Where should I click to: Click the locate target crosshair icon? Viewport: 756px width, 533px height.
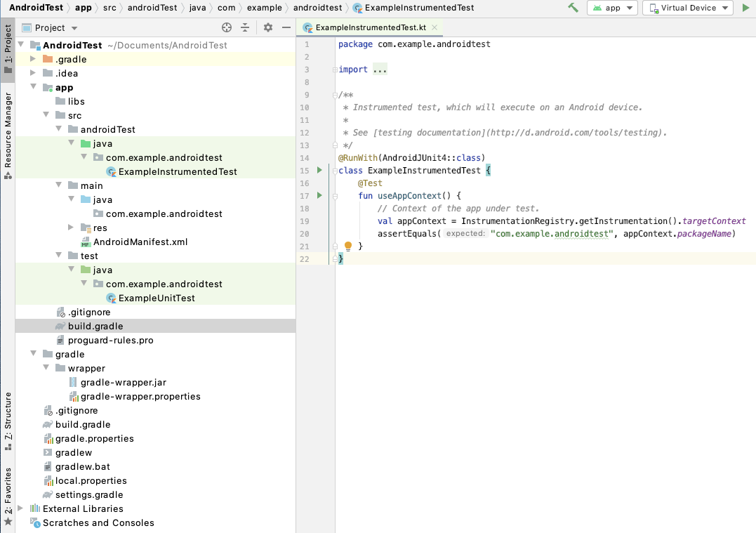coord(227,27)
